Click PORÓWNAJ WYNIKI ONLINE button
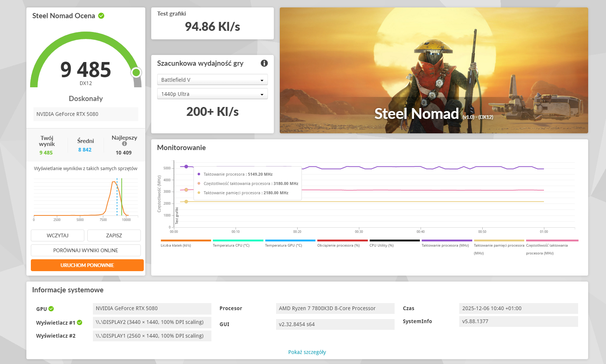The height and width of the screenshot is (364, 606). (86, 250)
